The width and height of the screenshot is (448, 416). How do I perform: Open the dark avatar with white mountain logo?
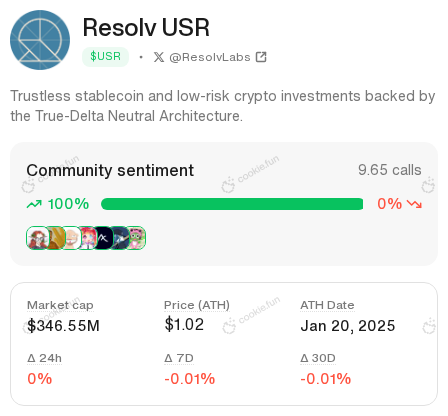point(103,238)
